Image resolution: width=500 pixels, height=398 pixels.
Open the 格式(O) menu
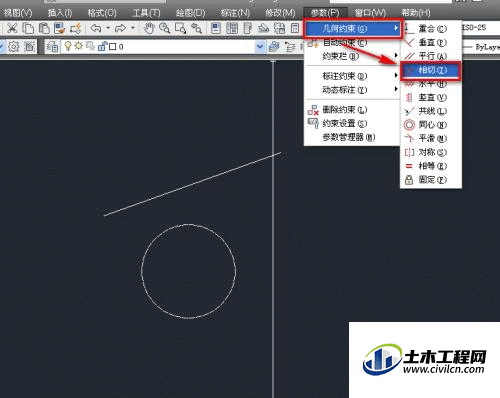102,13
